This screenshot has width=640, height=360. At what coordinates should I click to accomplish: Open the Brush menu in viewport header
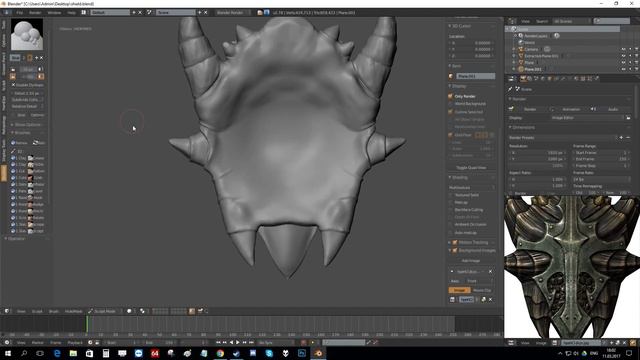54,311
